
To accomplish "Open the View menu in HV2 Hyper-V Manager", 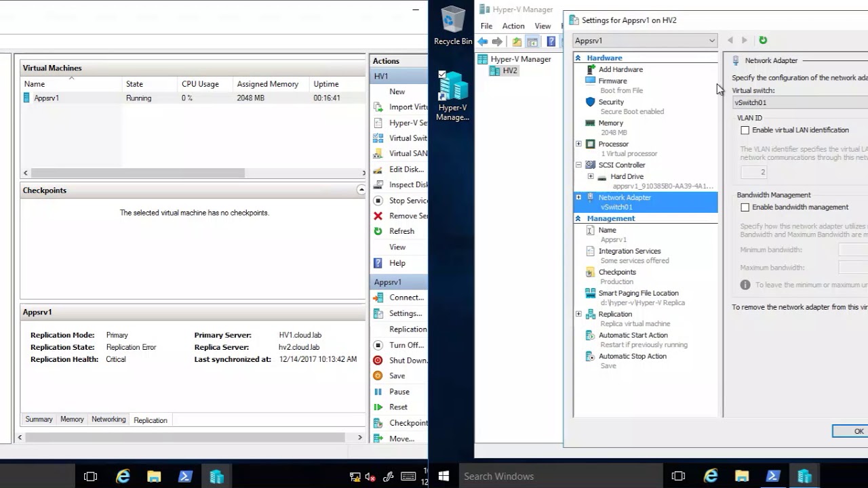I will point(542,26).
